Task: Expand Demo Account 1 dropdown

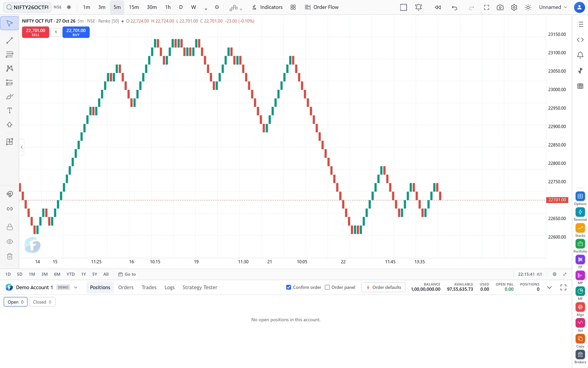Action: point(76,287)
